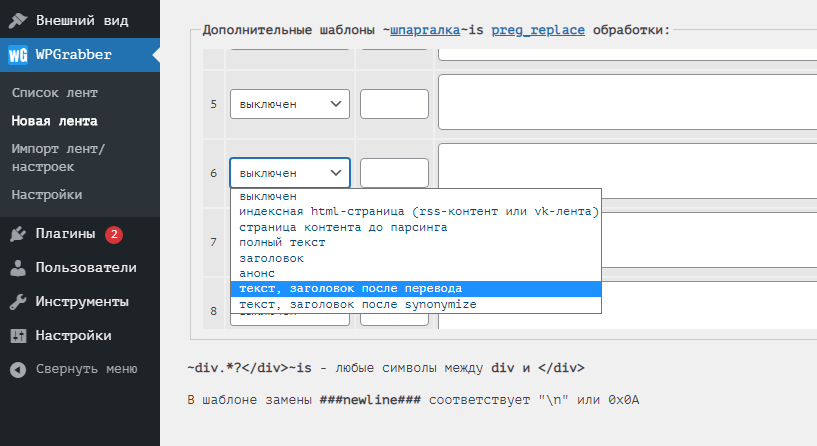Click the WPGrabber WG logo icon
The image size is (817, 446).
[x=18, y=55]
